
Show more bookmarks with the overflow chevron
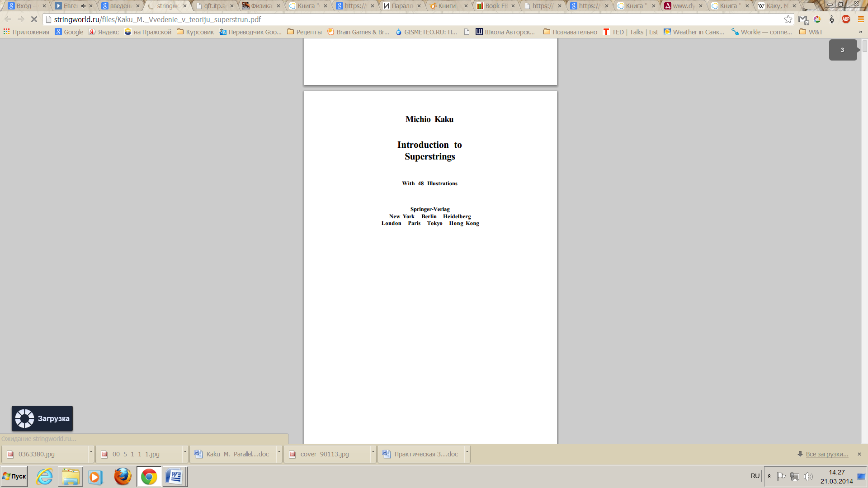click(x=860, y=32)
